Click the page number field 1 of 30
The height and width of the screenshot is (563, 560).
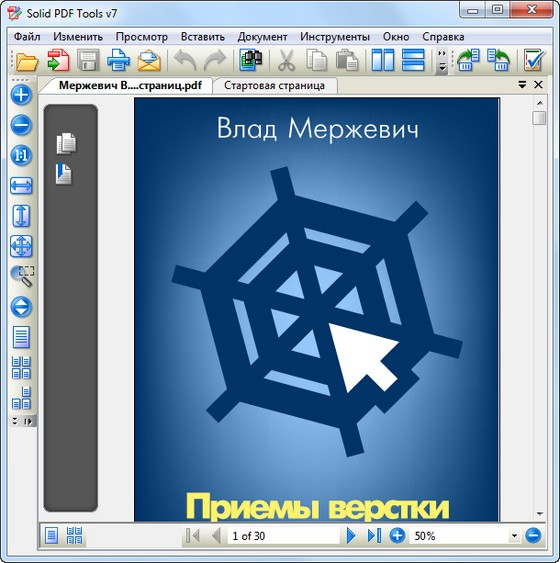(283, 536)
